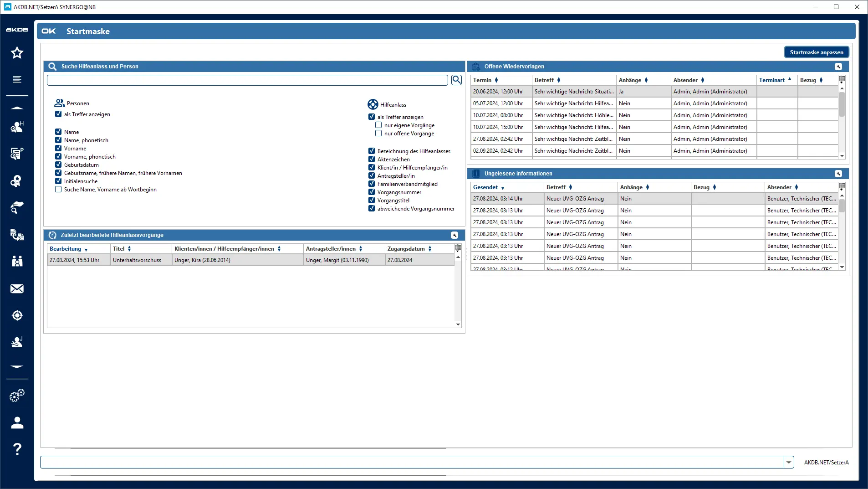The width and height of the screenshot is (868, 489).
Task: Open the mail envelope icon in sidebar
Action: click(x=17, y=289)
